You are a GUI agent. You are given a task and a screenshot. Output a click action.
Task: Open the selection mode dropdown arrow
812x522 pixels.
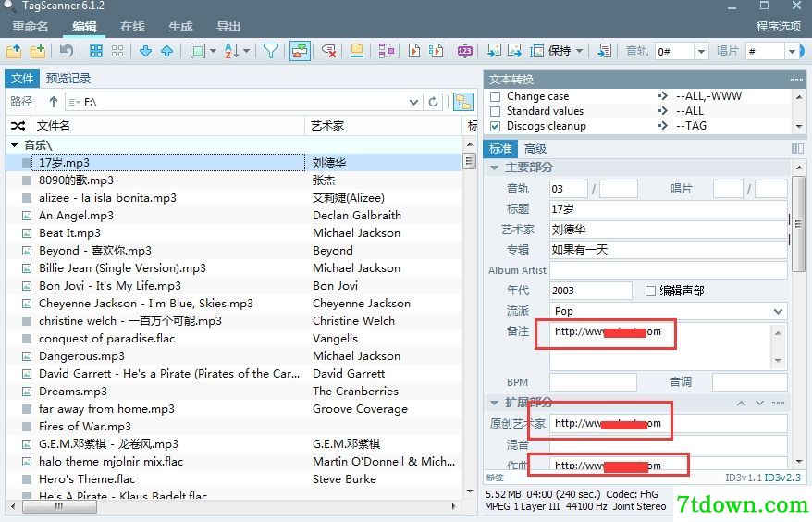213,51
